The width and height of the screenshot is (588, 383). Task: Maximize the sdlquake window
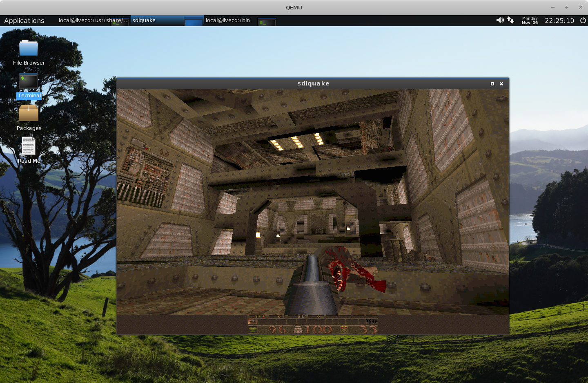[492, 84]
